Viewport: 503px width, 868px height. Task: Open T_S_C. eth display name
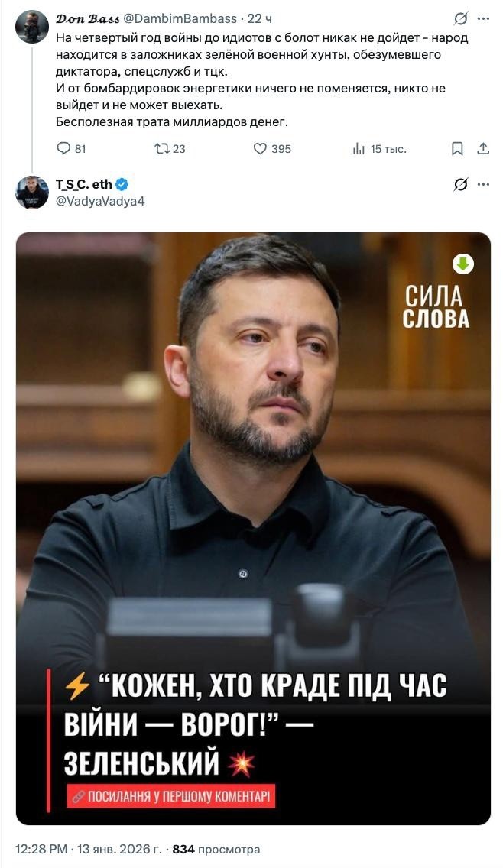pos(83,184)
